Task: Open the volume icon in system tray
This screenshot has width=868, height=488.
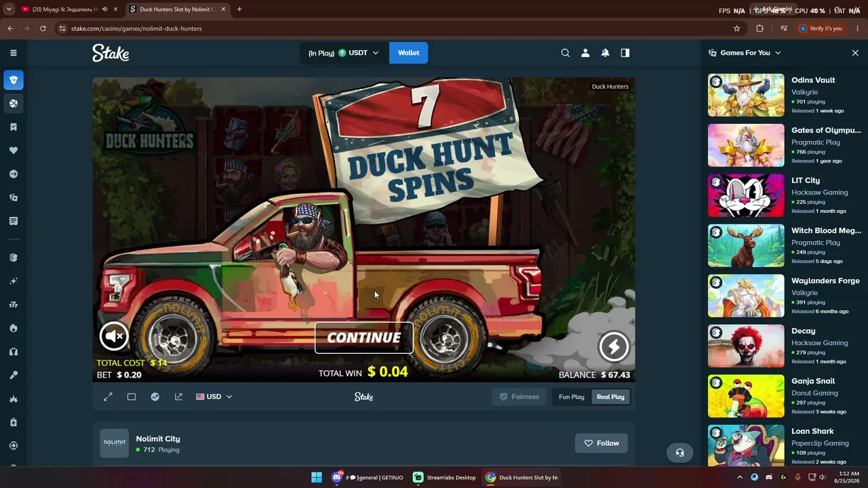Action: pyautogui.click(x=823, y=477)
